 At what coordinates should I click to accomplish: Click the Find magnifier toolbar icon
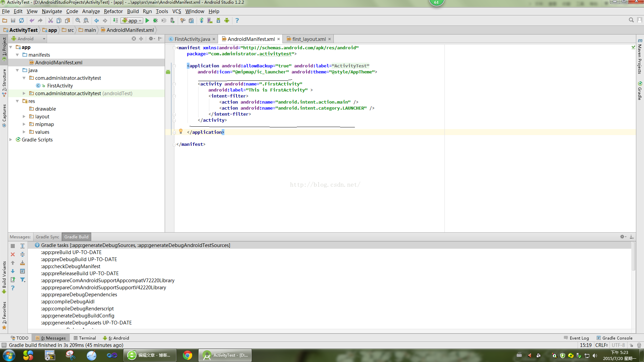click(x=78, y=20)
